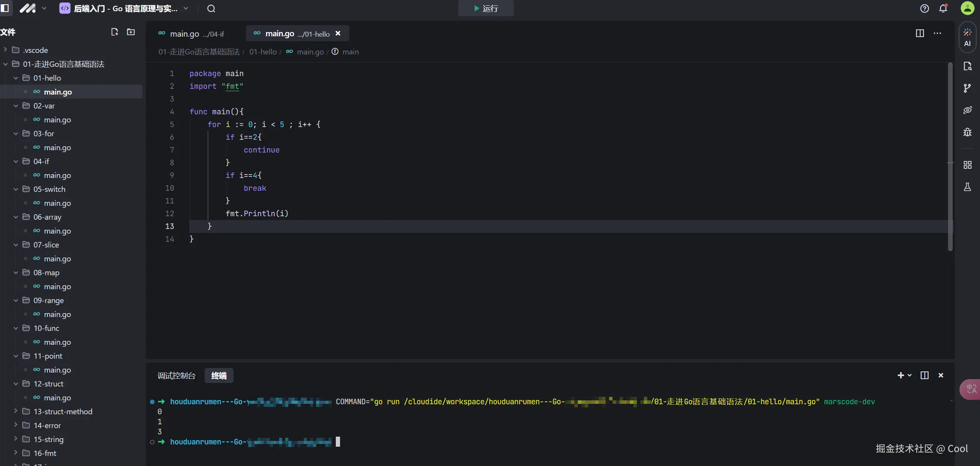Open the testing flask icon
The width and height of the screenshot is (980, 466).
[x=967, y=187]
